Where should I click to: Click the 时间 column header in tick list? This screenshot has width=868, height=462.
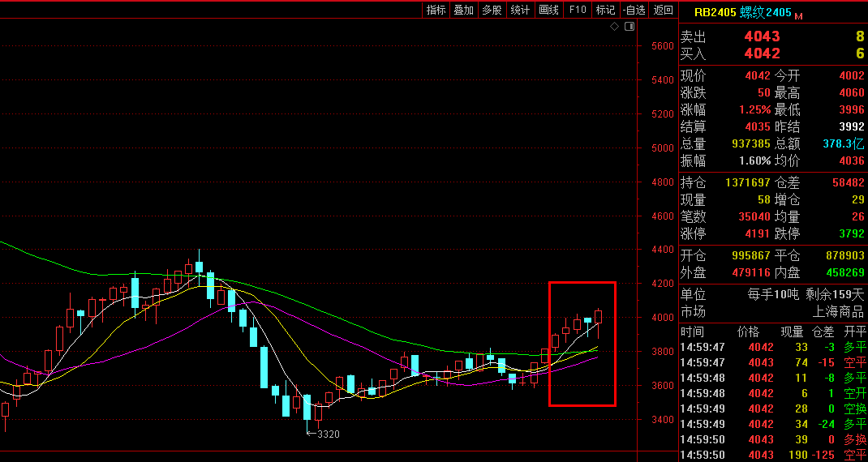(692, 332)
